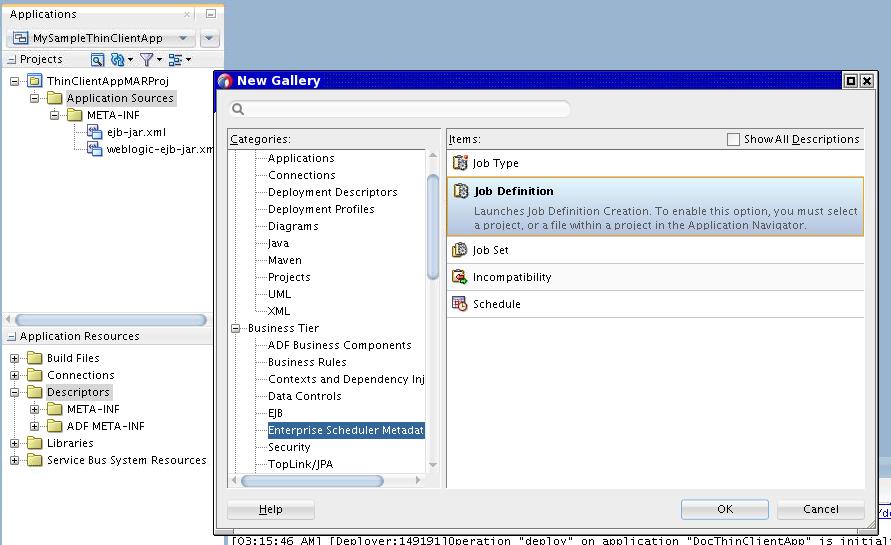Select the Job Set item icon

click(x=460, y=249)
